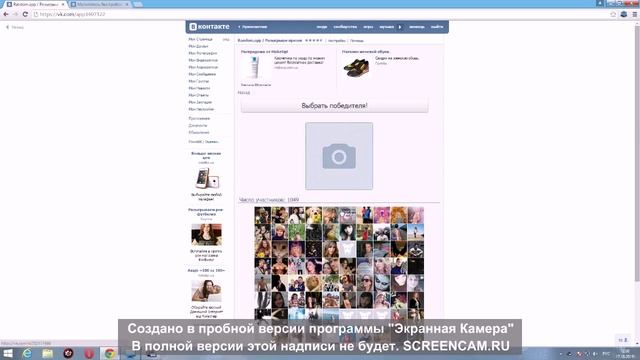Open Мои Друзья in the sidebar
Screen dimensions: 640x360
pyautogui.click(x=198, y=46)
